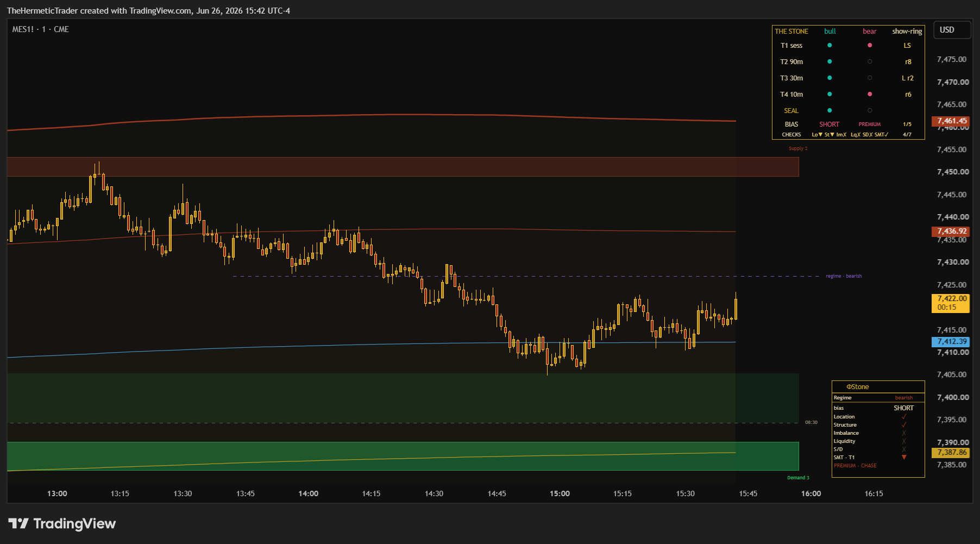Click the '4/7' score in CHECKS row
The width and height of the screenshot is (980, 544).
[907, 135]
